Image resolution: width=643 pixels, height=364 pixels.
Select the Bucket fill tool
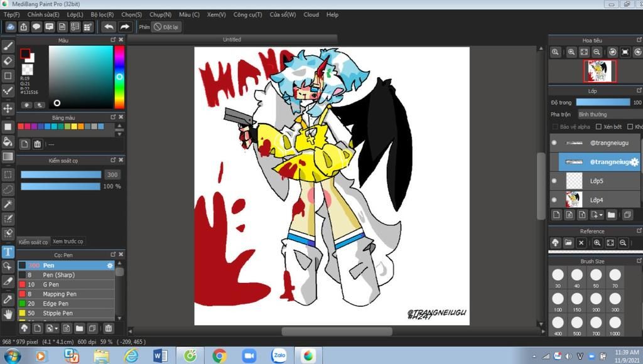click(8, 142)
